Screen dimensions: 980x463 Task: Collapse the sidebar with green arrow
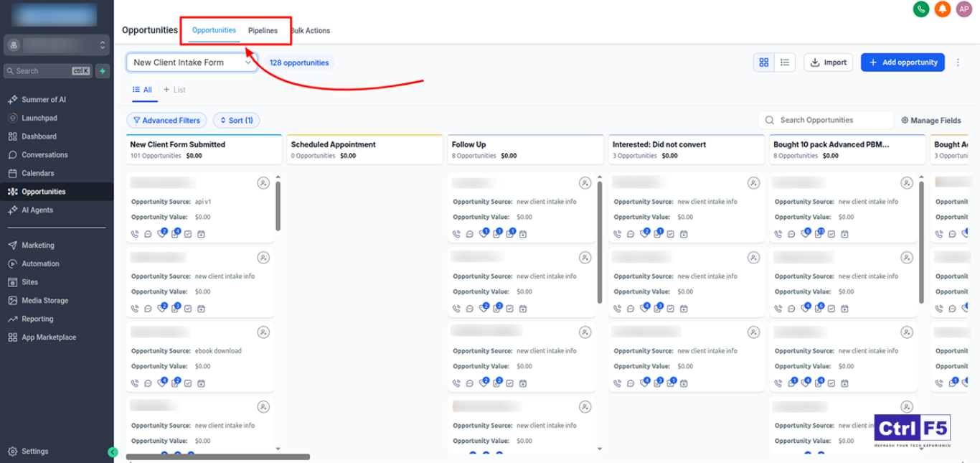tap(113, 452)
